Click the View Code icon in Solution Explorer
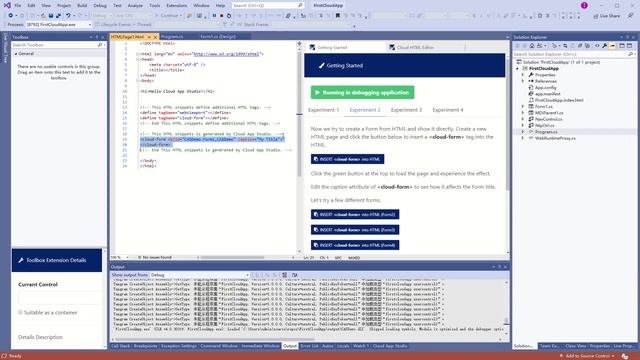 pos(597,46)
